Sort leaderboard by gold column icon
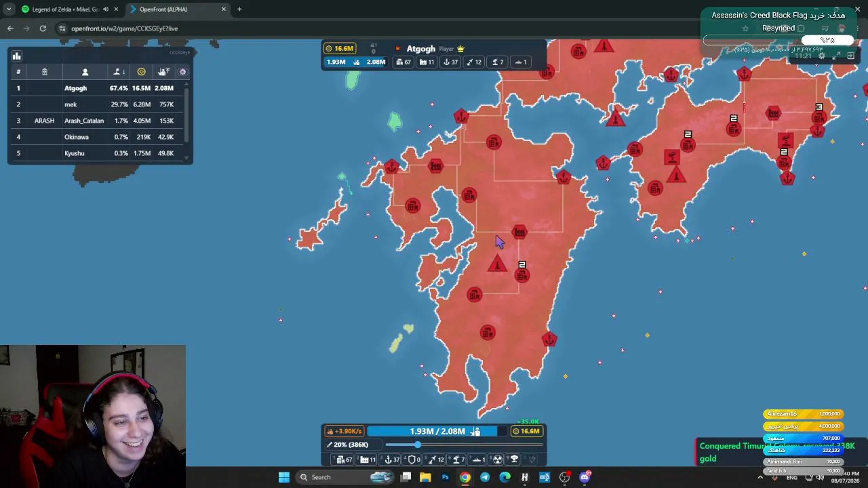Screen dimensions: 868x488 (141, 72)
